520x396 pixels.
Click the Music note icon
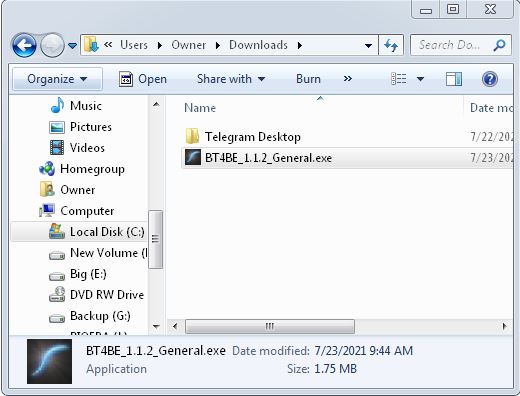pyautogui.click(x=57, y=105)
